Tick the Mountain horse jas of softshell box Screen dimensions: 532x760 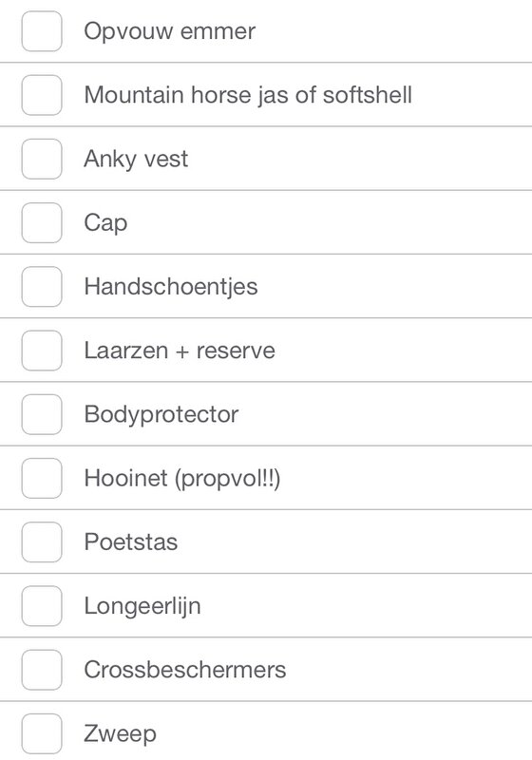[42, 95]
